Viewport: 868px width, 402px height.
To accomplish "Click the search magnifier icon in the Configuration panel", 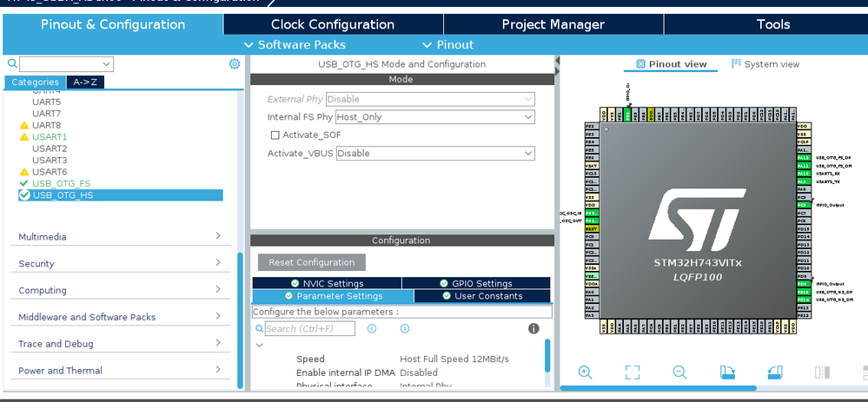I will [259, 329].
